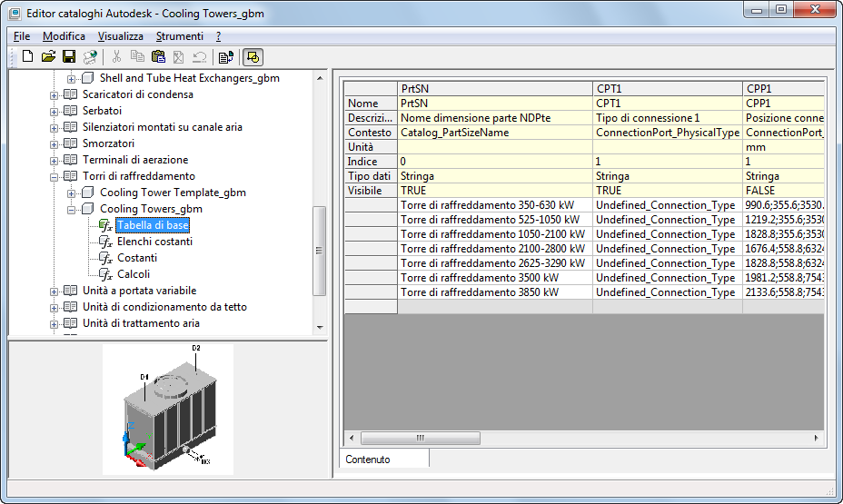The image size is (843, 504).
Task: Click cell Torre di raffreddamento 2100-2800 kW
Action: (494, 249)
